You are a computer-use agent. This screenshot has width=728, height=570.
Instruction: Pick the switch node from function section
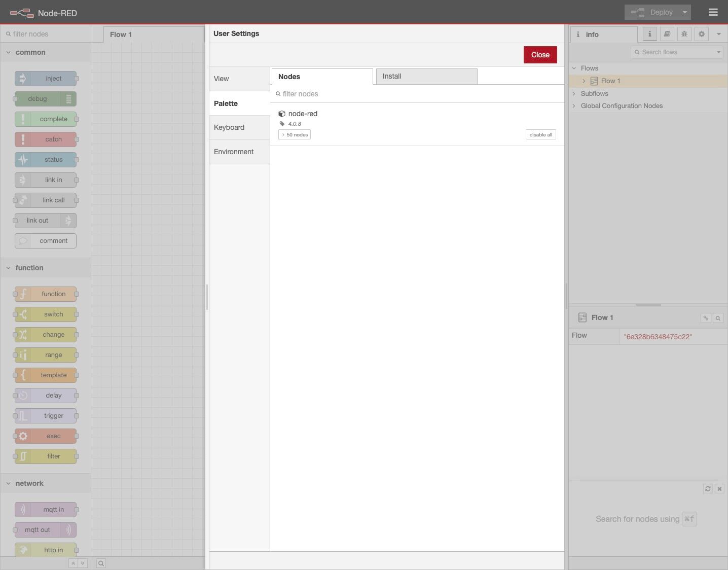(46, 314)
